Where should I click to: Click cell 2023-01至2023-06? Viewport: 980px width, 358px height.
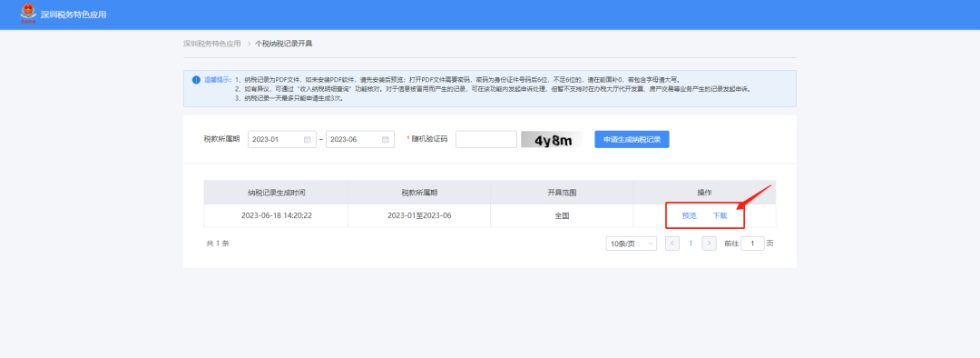pyautogui.click(x=419, y=216)
